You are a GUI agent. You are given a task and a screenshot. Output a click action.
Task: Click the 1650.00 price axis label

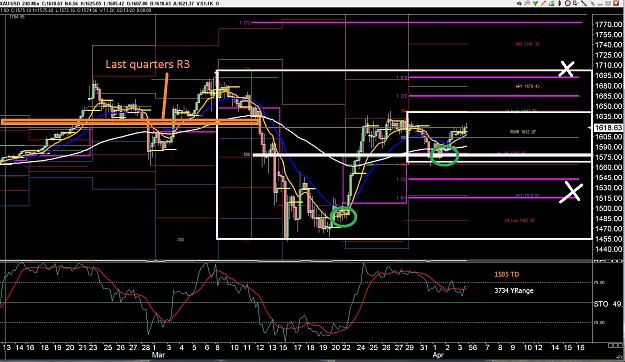point(609,106)
